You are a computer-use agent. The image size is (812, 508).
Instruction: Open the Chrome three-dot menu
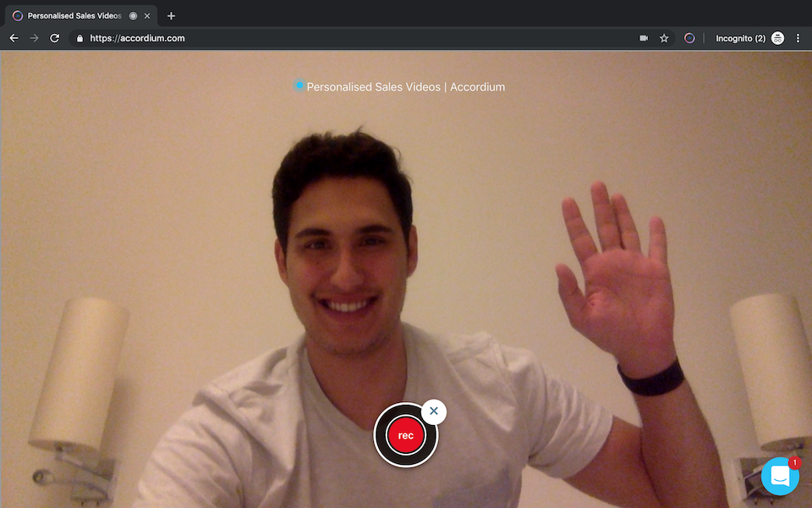click(798, 38)
